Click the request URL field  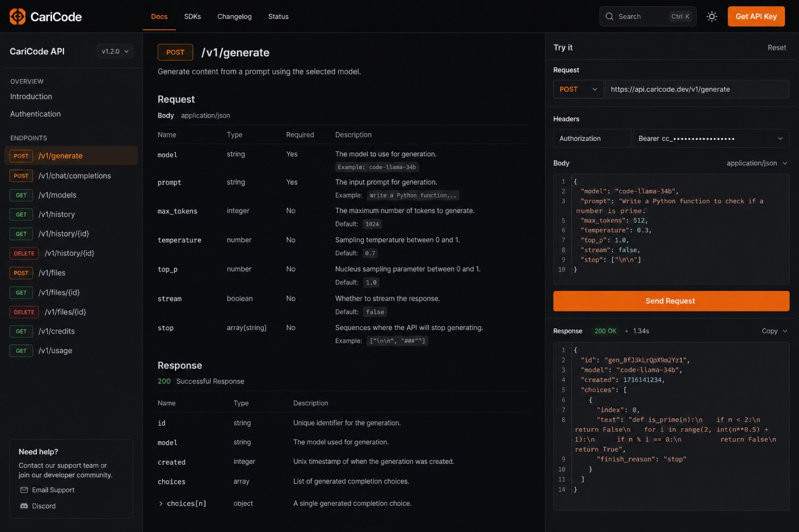click(x=697, y=89)
